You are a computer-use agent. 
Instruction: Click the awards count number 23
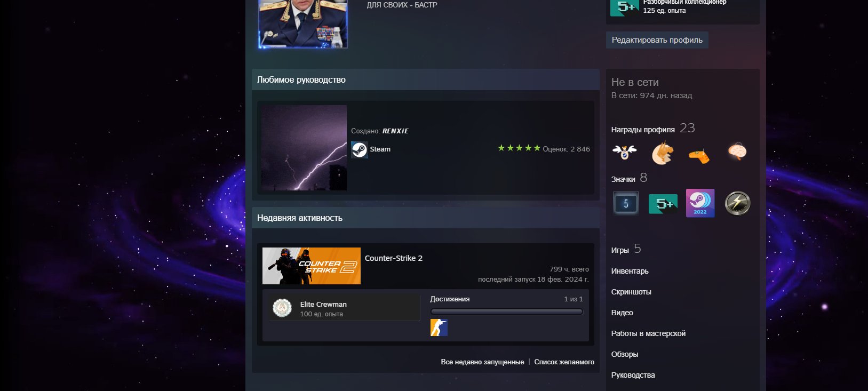click(687, 128)
